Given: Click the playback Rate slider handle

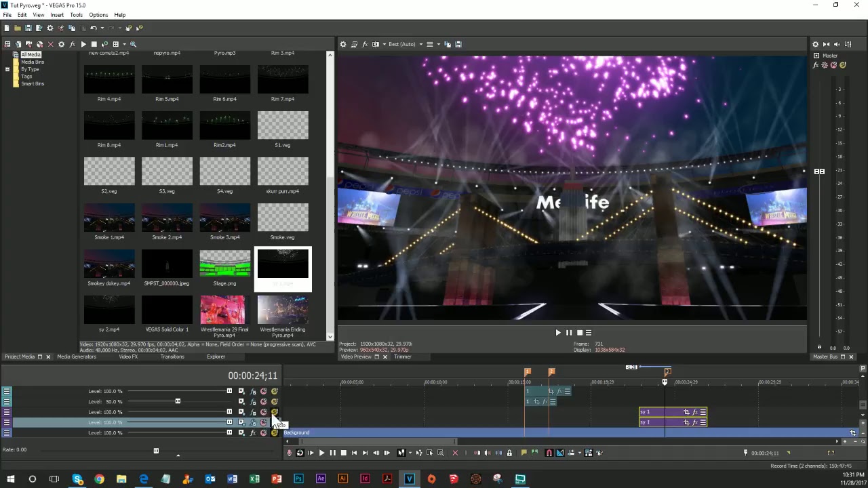Looking at the screenshot, I should (x=156, y=451).
